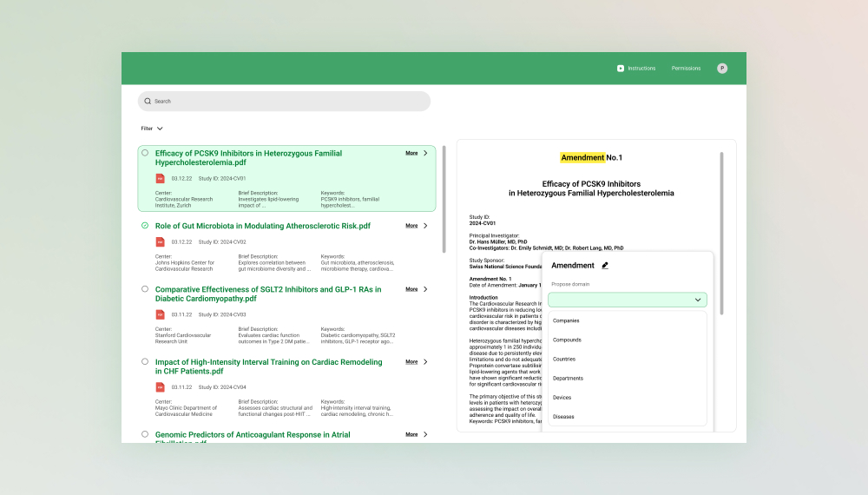This screenshot has width=868, height=495.
Task: Click chevron beside More for Genomic Predictors
Action: [425, 435]
